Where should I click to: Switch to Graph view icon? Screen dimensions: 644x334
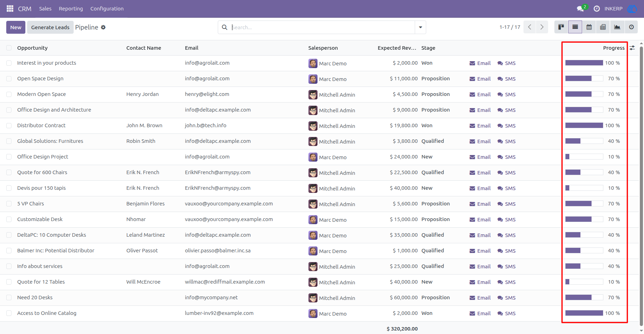pos(617,27)
